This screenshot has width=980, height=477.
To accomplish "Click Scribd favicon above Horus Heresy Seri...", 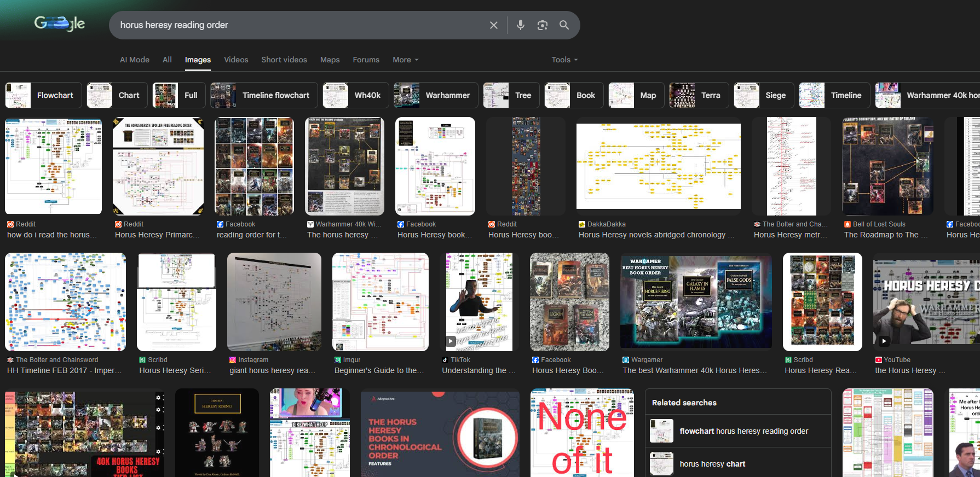I will click(x=142, y=360).
